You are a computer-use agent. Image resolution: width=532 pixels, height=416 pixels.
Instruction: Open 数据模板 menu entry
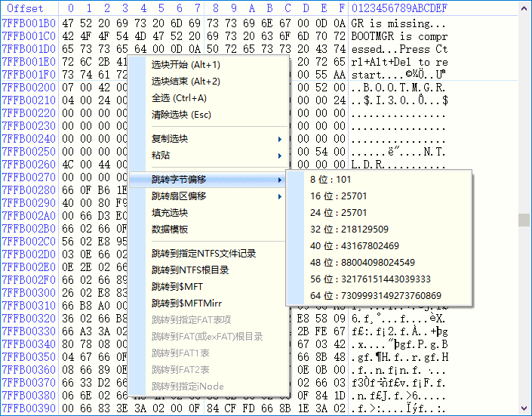[x=170, y=230]
